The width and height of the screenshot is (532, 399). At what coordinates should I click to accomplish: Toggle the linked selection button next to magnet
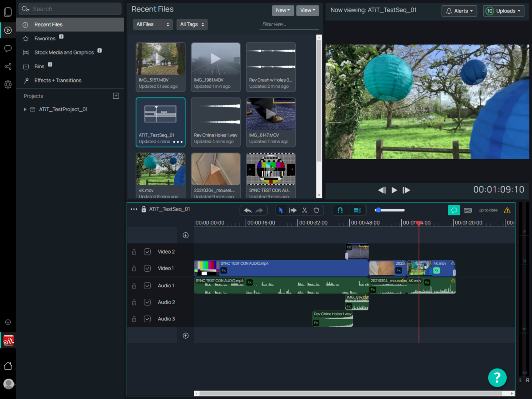pyautogui.click(x=357, y=210)
